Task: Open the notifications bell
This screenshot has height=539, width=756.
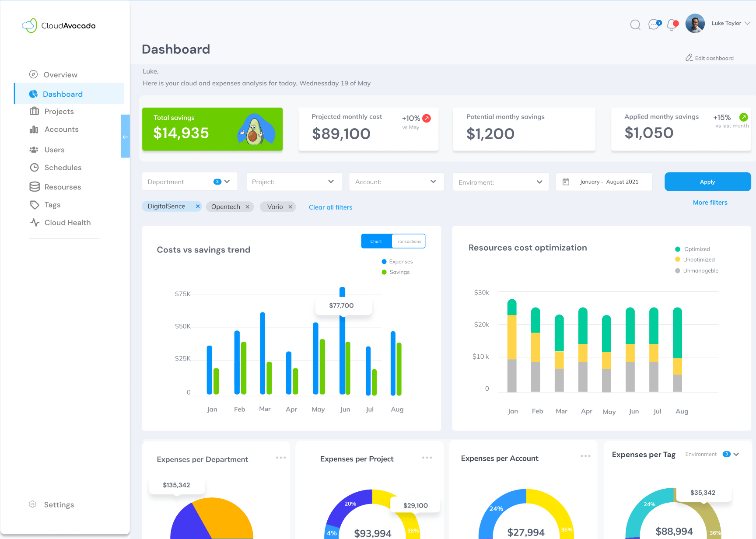Action: 672,25
